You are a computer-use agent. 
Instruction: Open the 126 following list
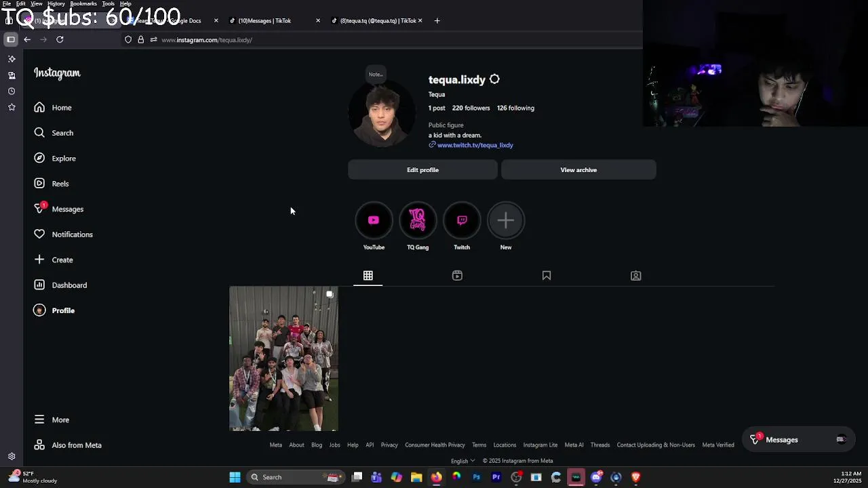point(515,108)
